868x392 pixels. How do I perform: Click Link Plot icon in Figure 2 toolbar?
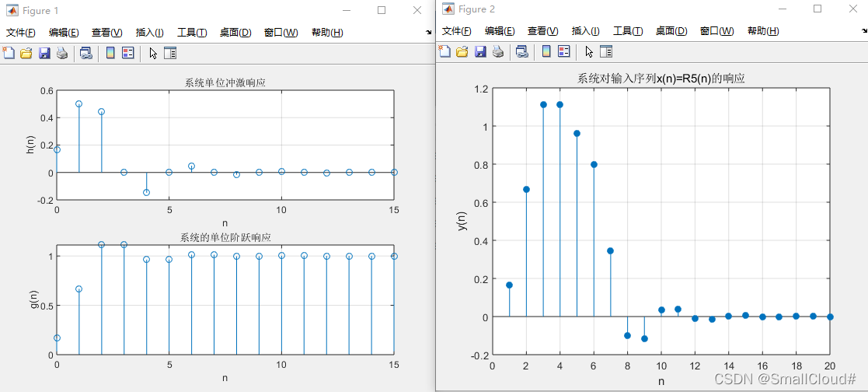[x=522, y=51]
